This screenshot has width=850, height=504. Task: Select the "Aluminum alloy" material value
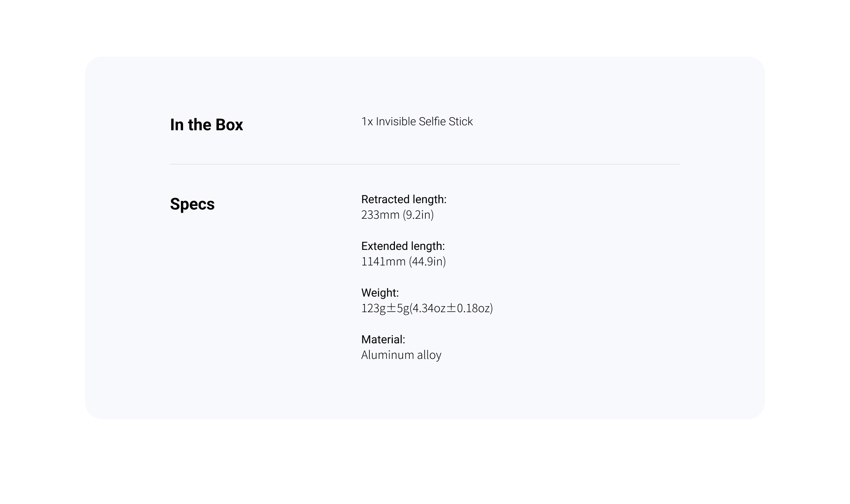[x=401, y=355]
